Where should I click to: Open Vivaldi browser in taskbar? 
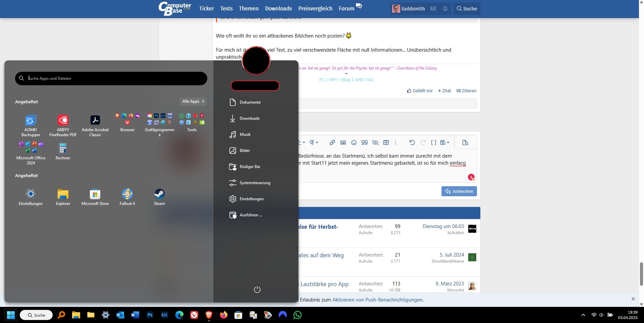[x=194, y=315]
